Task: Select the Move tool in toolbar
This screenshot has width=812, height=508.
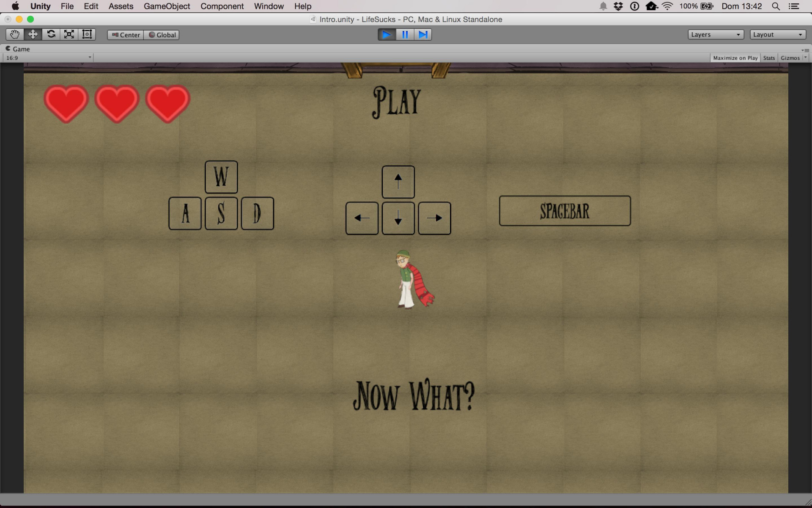Action: [x=33, y=34]
